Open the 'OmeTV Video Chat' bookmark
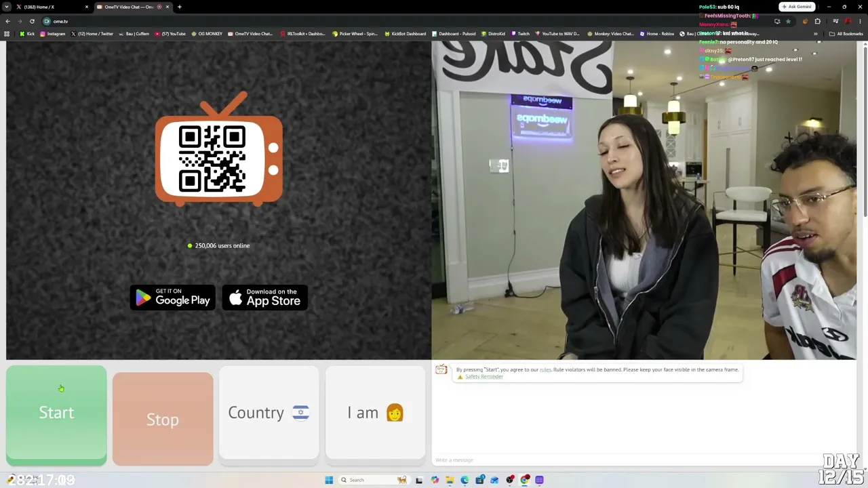The height and width of the screenshot is (488, 868). tap(250, 34)
